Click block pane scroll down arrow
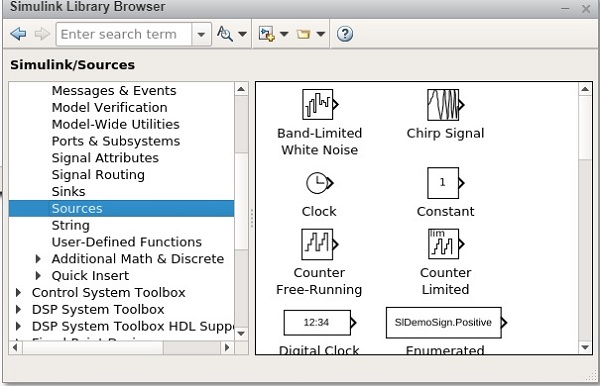Viewport: 600px width, 386px height. [x=585, y=347]
